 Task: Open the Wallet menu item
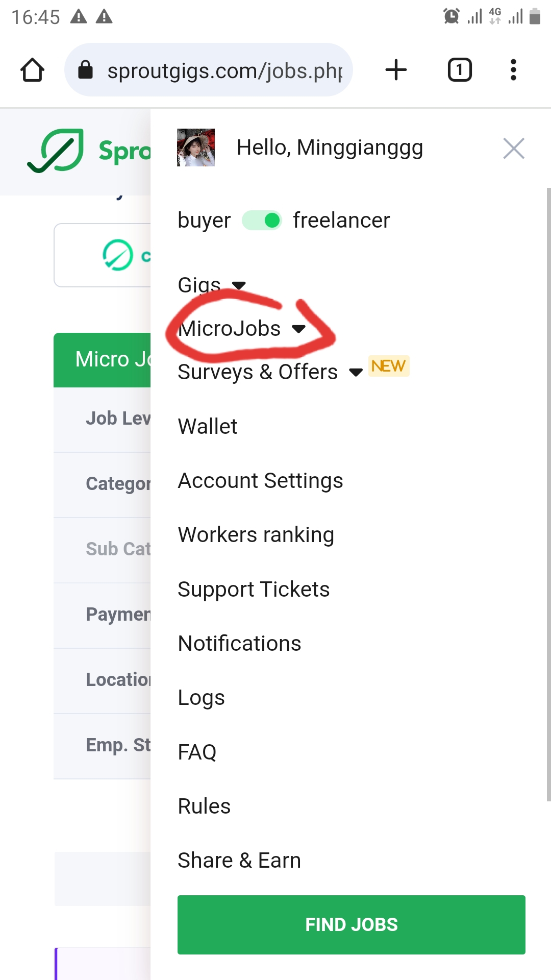point(208,426)
